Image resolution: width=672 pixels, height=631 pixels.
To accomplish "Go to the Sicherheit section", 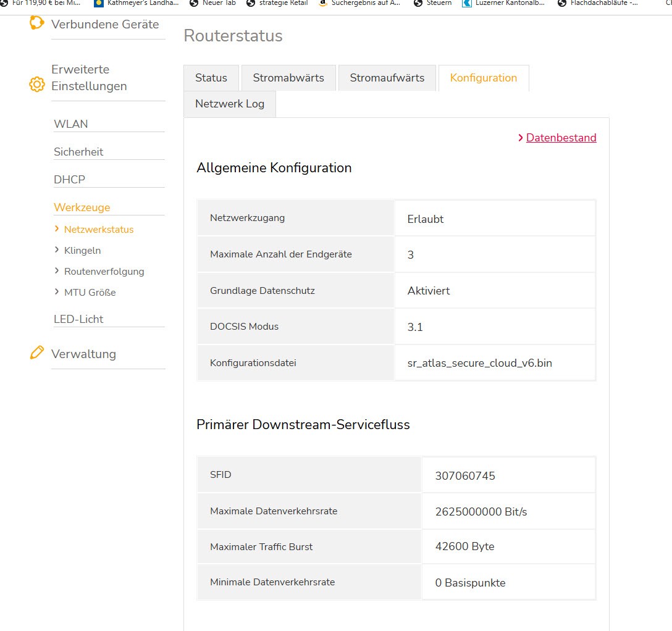I will coord(78,152).
